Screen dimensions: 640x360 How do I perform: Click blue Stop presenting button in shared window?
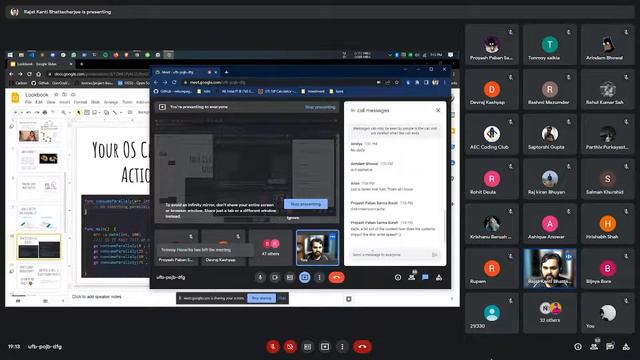pos(306,204)
